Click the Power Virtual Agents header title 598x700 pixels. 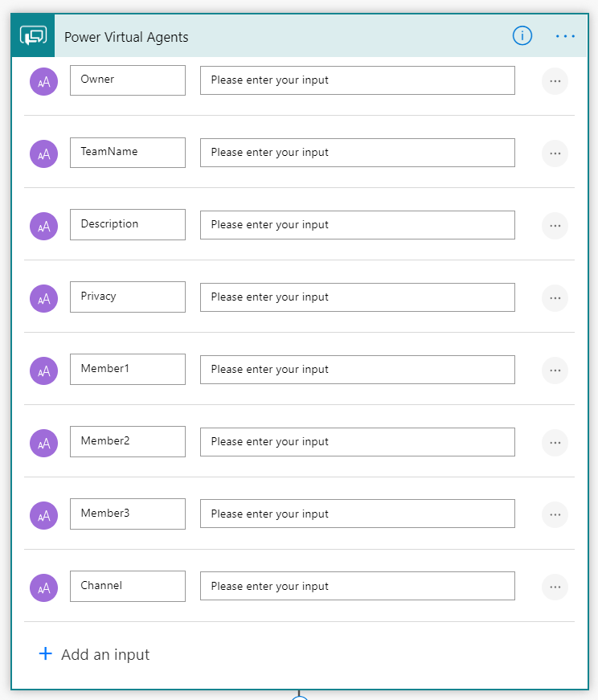[126, 37]
